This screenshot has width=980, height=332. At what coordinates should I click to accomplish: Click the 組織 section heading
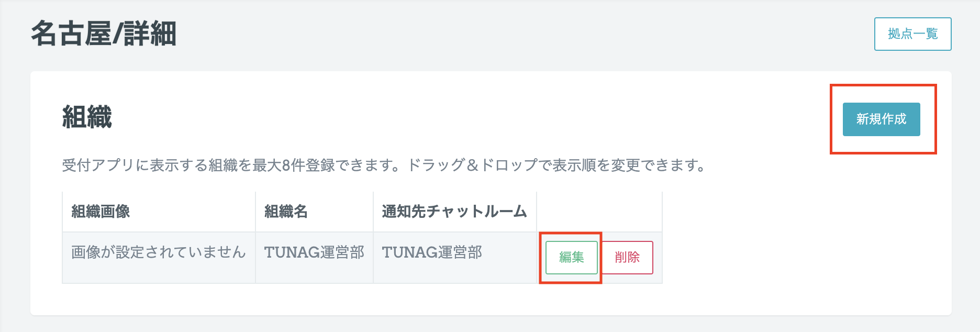coord(87,117)
